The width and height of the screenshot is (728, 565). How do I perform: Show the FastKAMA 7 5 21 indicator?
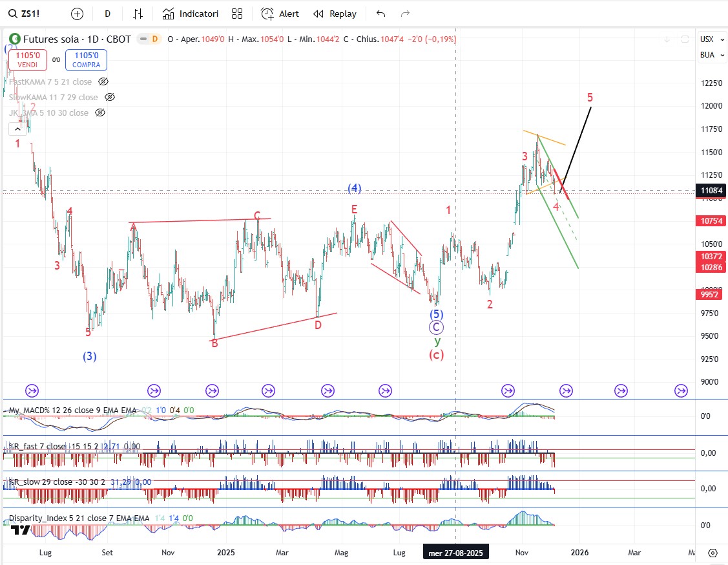(x=103, y=82)
